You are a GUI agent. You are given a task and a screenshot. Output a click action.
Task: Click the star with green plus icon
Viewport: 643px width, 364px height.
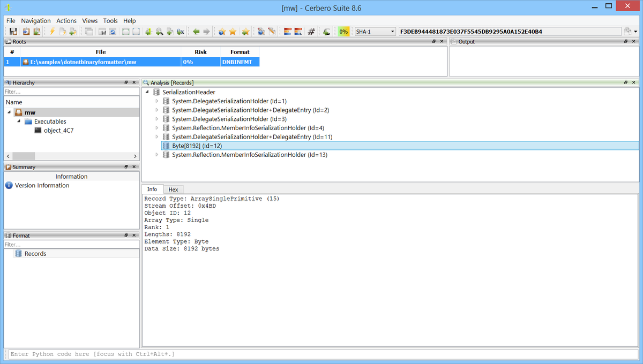click(245, 32)
